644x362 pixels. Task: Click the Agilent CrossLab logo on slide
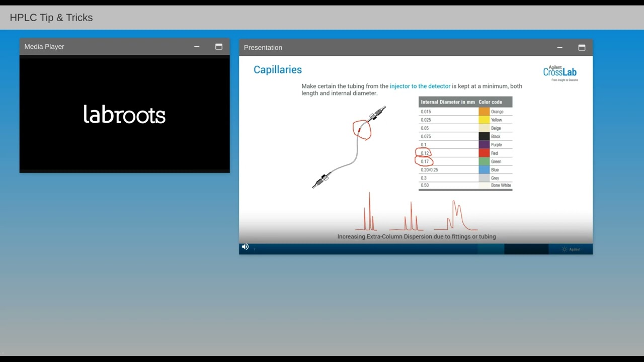pyautogui.click(x=560, y=73)
